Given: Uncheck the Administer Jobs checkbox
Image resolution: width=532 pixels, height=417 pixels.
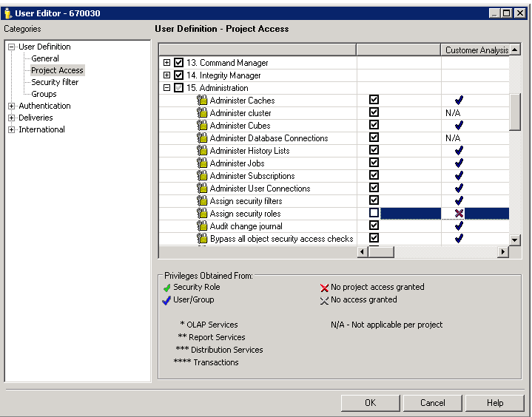Looking at the screenshot, I should click(x=374, y=163).
